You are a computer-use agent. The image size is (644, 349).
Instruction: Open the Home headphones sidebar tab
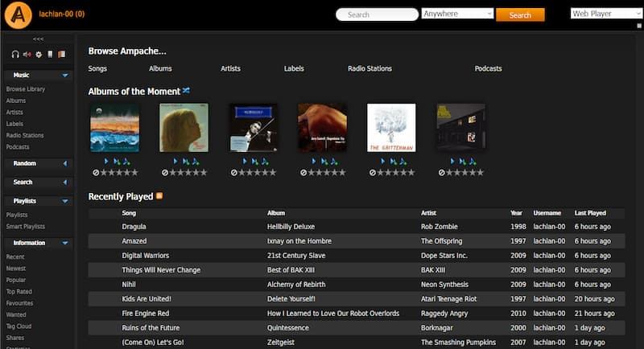pyautogui.click(x=15, y=54)
